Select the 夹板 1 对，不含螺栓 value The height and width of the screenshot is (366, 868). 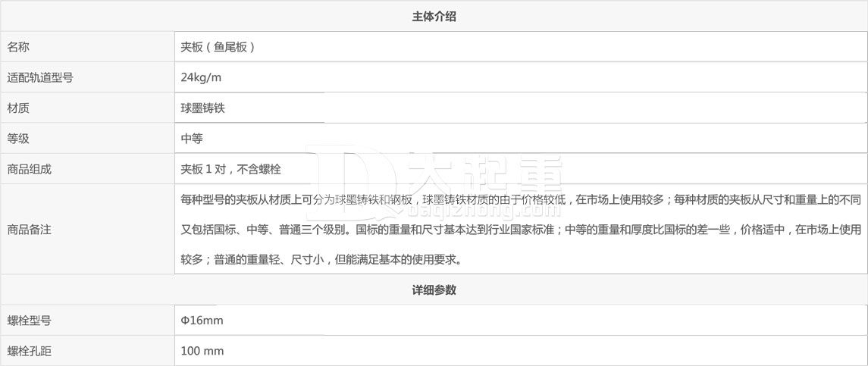(231, 170)
